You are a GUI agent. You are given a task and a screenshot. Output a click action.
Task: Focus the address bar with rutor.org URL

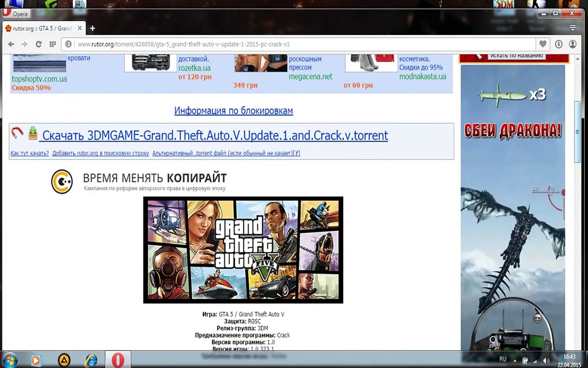pos(298,44)
